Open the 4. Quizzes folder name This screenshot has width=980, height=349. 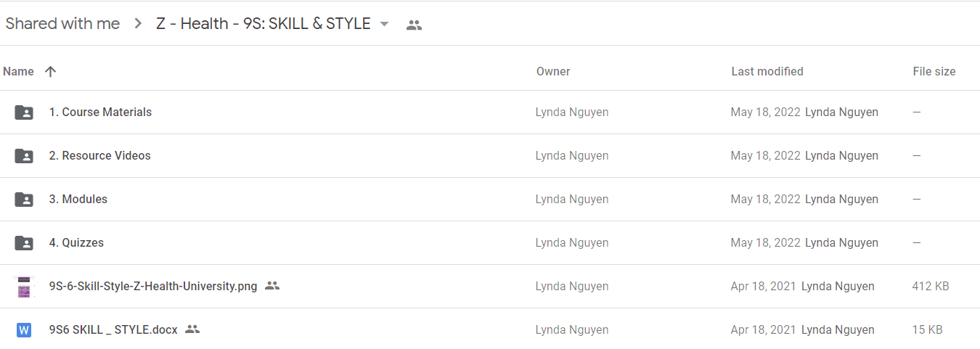(x=76, y=242)
